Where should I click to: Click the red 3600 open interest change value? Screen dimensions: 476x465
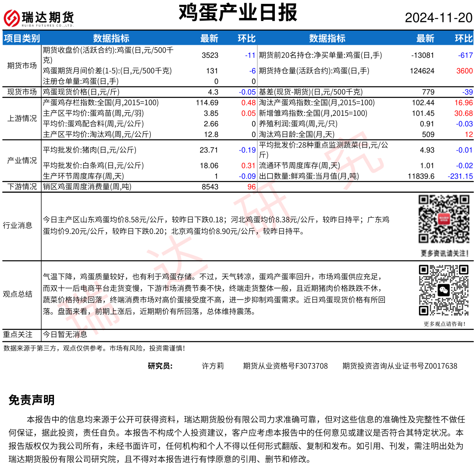464,71
